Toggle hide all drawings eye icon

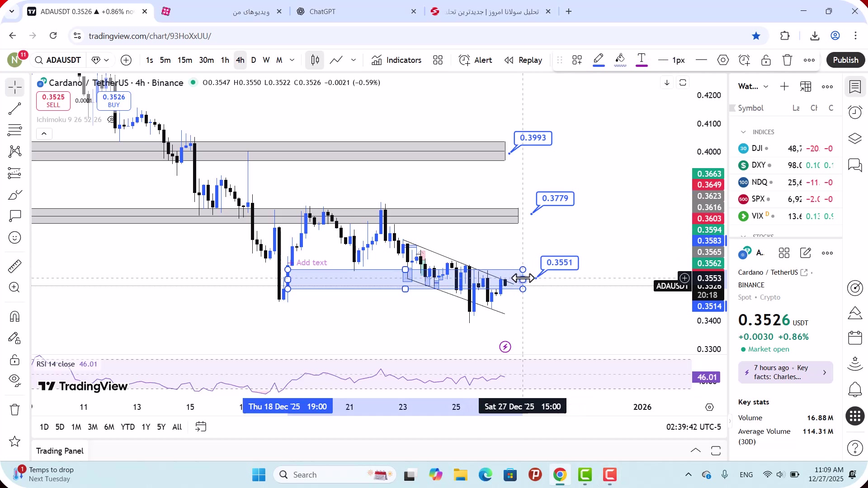pos(15,380)
